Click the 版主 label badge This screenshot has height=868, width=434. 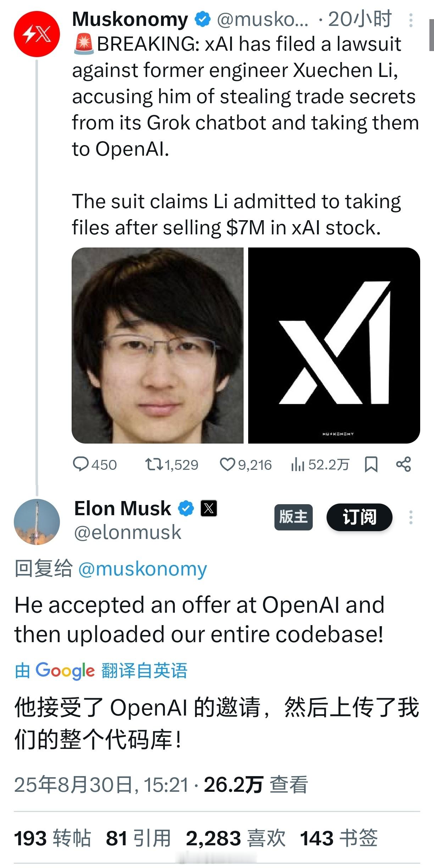pos(294,517)
